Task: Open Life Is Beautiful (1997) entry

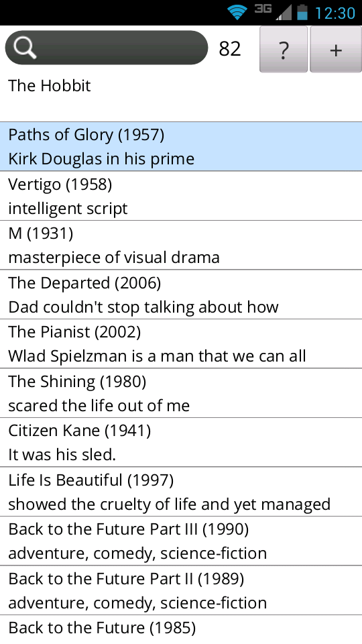Action: (x=181, y=492)
